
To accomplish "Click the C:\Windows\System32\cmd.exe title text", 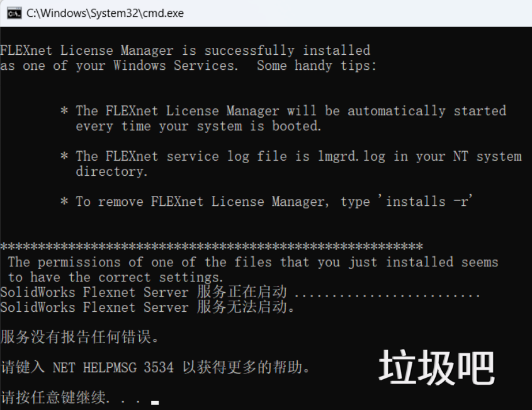I will click(105, 13).
